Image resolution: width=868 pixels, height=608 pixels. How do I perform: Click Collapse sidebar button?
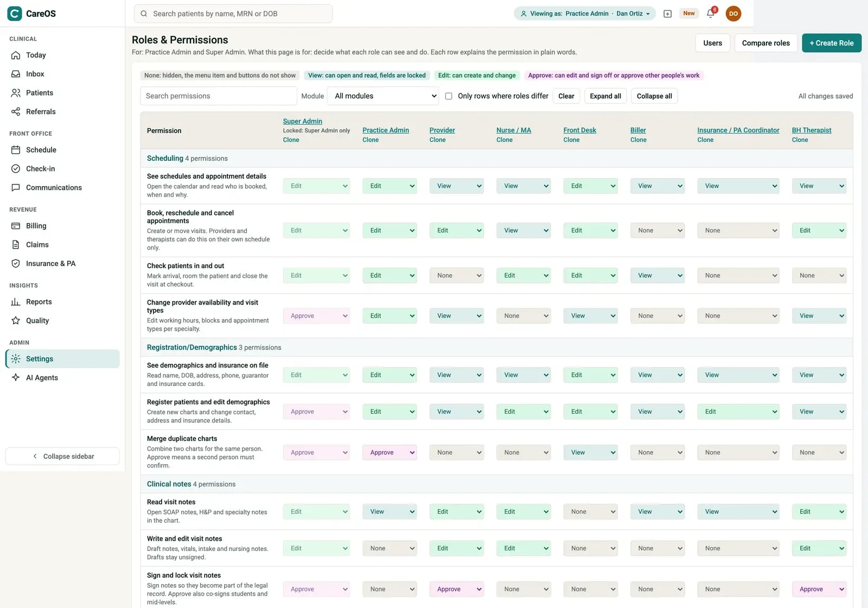(62, 457)
